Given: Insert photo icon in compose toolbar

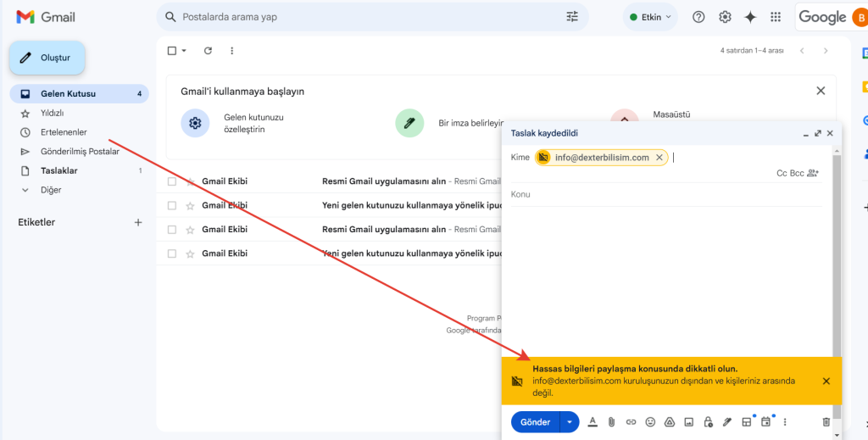Looking at the screenshot, I should [x=688, y=422].
